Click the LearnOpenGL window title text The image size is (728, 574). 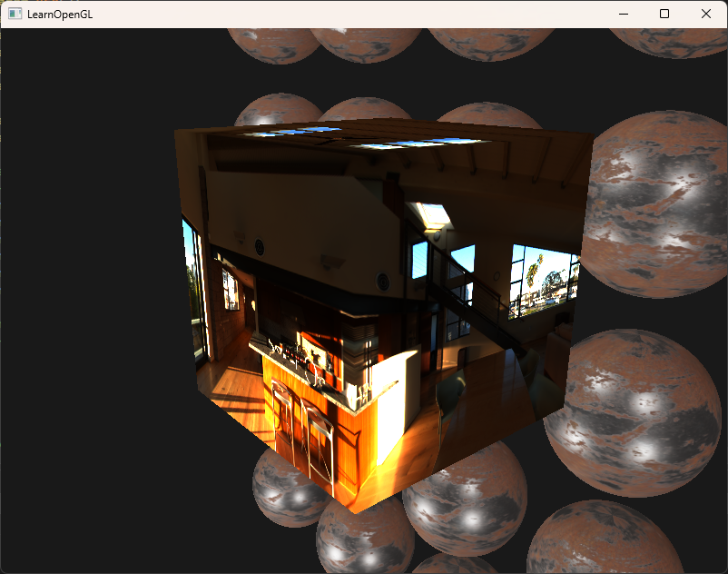[60, 15]
